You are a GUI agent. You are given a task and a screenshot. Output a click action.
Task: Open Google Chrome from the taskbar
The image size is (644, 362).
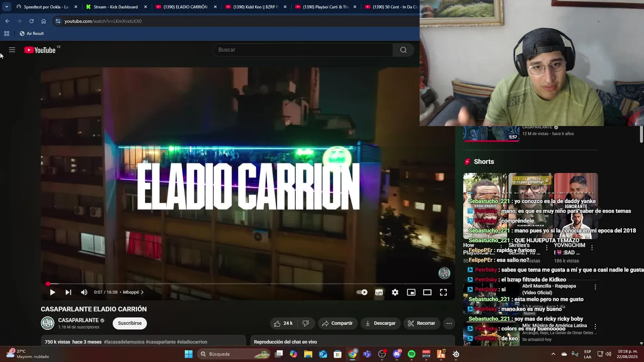click(x=353, y=354)
